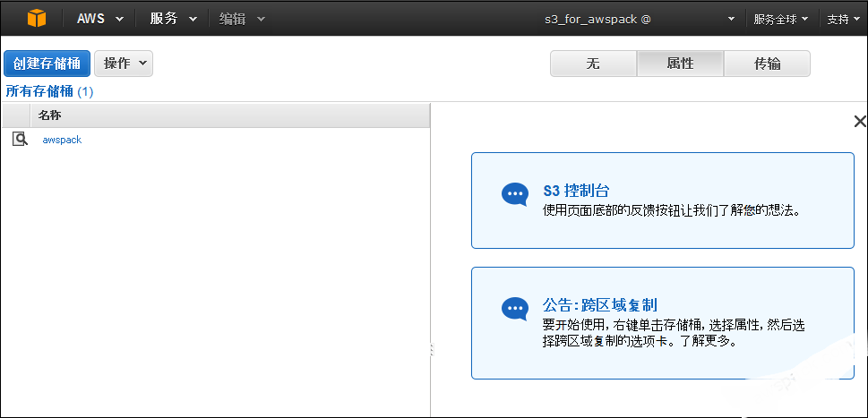868x418 pixels.
Task: Open the 支持 support menu
Action: pos(844,19)
